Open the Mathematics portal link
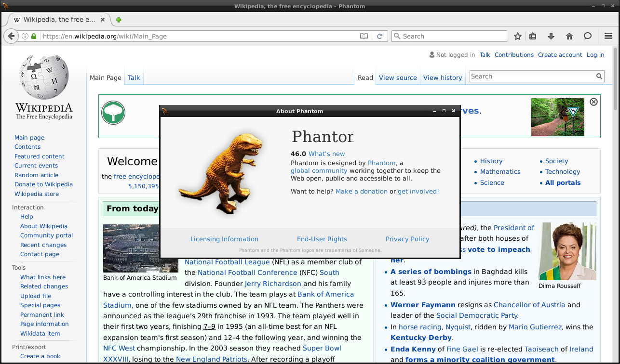This screenshot has width=620, height=364. tap(500, 172)
